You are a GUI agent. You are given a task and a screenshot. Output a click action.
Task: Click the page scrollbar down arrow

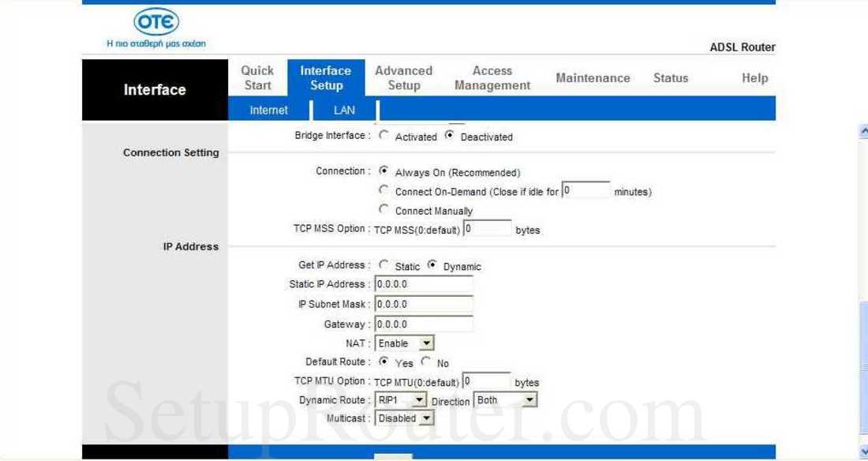(x=863, y=450)
